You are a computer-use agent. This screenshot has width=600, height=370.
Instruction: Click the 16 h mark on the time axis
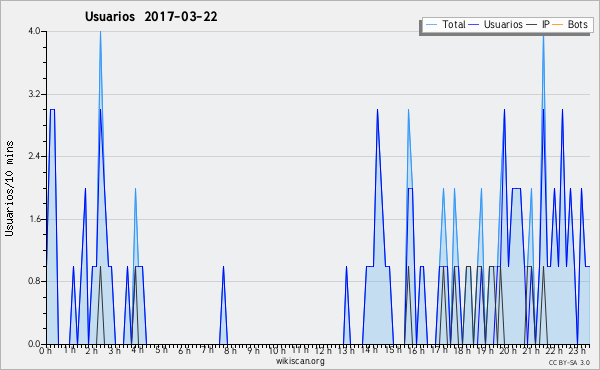click(x=415, y=350)
